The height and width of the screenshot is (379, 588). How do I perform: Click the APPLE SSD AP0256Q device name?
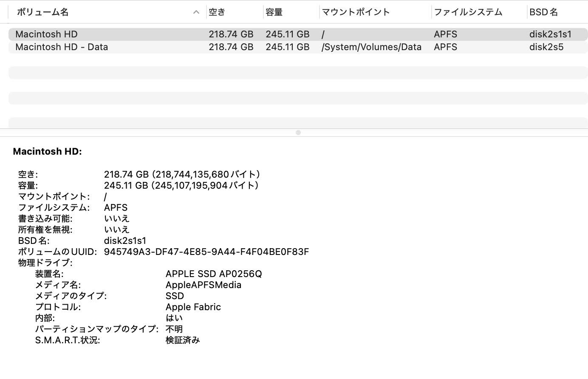click(x=213, y=274)
